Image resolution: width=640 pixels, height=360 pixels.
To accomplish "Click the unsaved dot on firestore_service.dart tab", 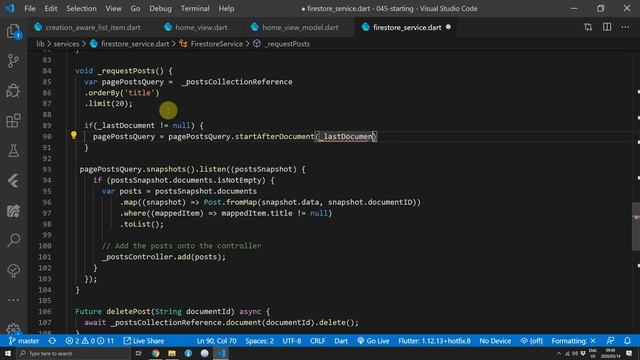I will pos(448,27).
